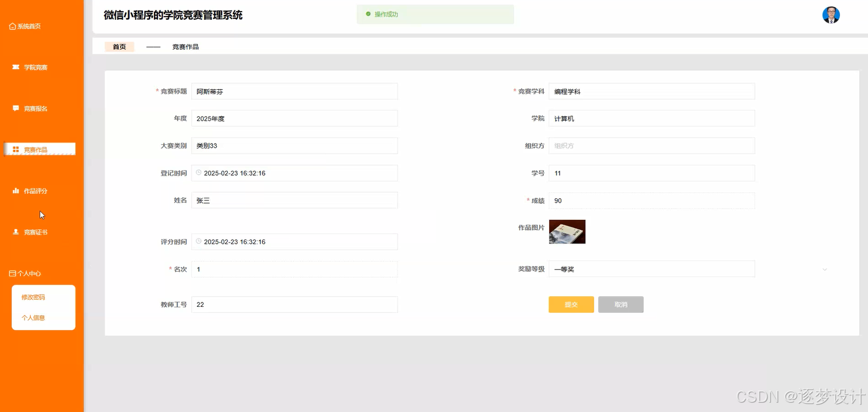Open the user avatar menu
The width and height of the screenshot is (868, 412).
[x=831, y=15]
